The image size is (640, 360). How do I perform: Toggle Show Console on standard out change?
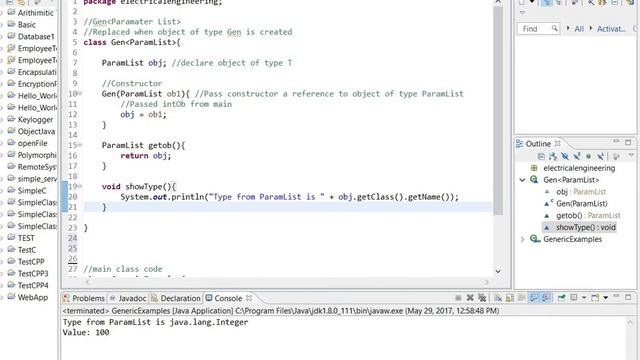click(x=534, y=298)
